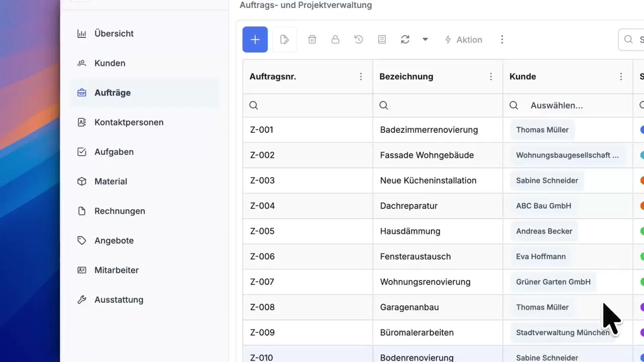Switch to the Kunden section
Image resolution: width=644 pixels, height=362 pixels.
coord(110,63)
